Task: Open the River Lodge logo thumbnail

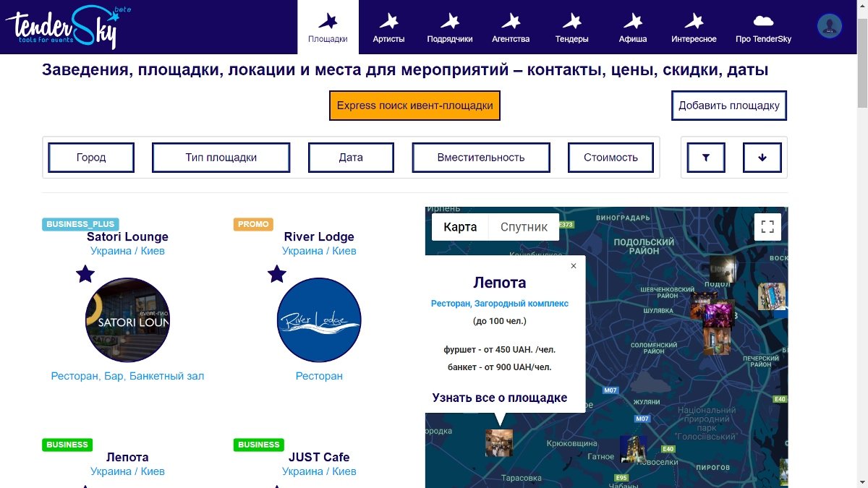Action: (x=319, y=320)
